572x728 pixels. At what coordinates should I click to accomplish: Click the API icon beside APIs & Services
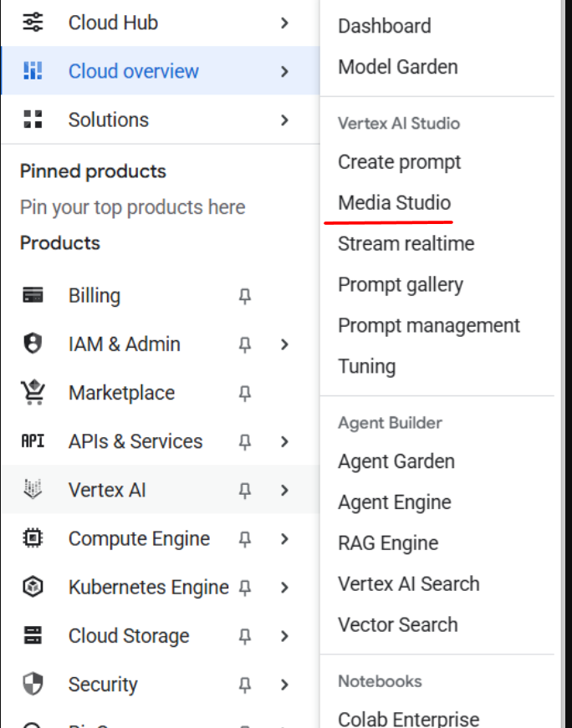[x=33, y=440]
